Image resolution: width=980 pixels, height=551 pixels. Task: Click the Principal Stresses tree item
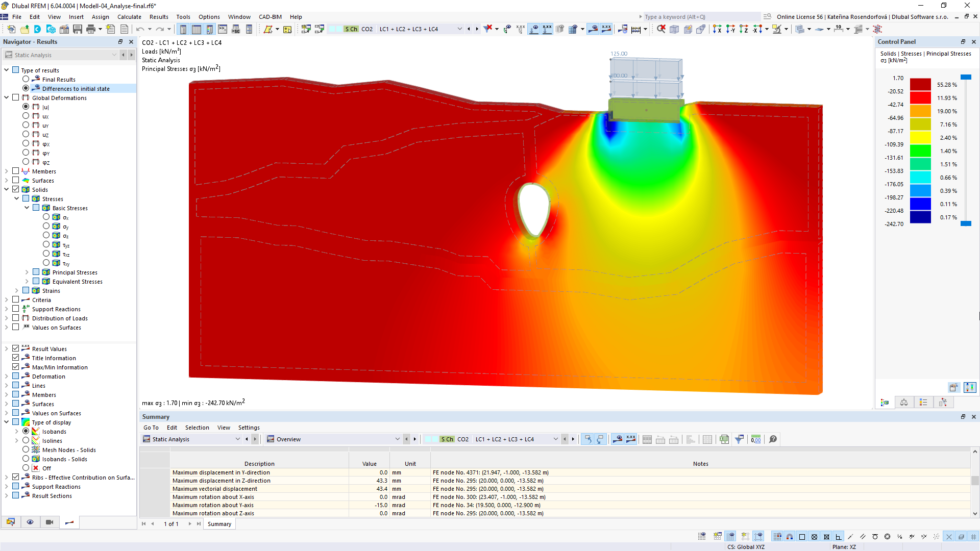(x=75, y=272)
